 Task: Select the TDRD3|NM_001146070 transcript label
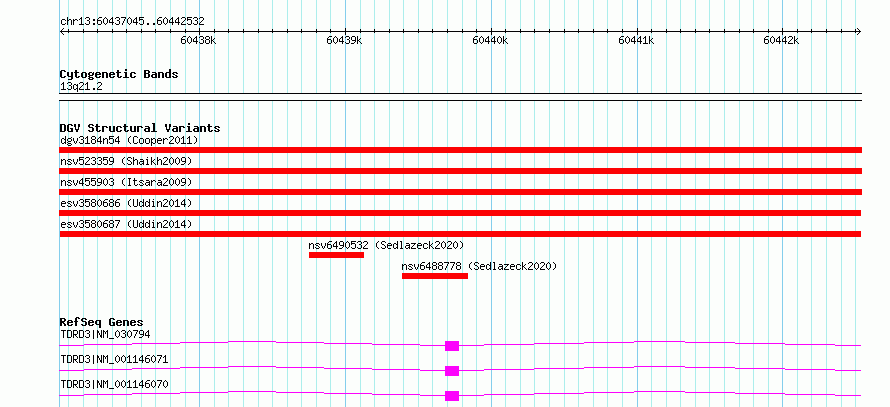[x=114, y=384]
